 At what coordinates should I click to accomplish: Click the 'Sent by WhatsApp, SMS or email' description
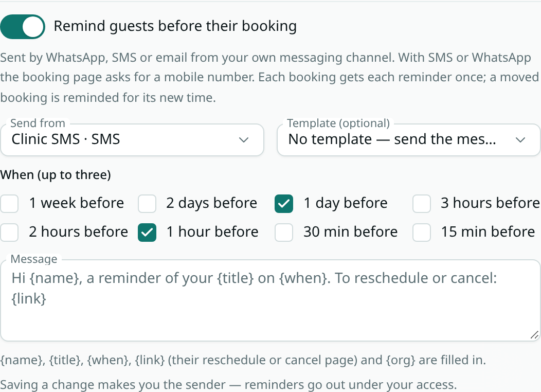[x=269, y=77]
